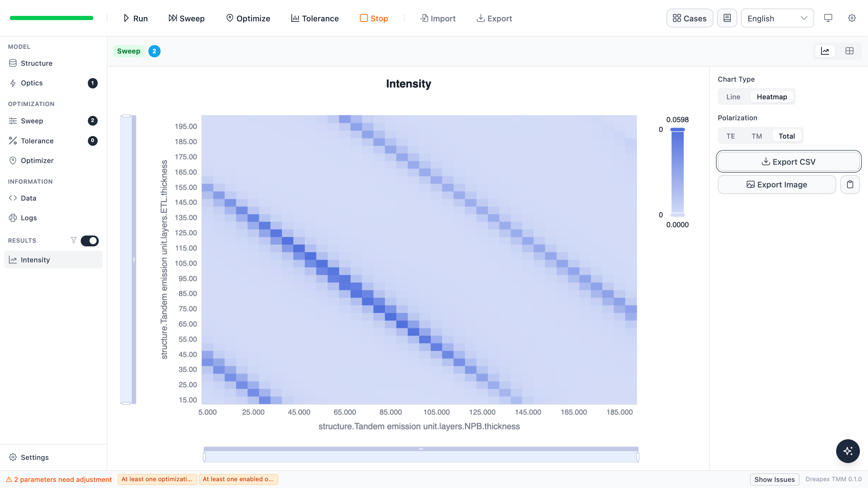Click the monitor display icon

click(x=828, y=18)
